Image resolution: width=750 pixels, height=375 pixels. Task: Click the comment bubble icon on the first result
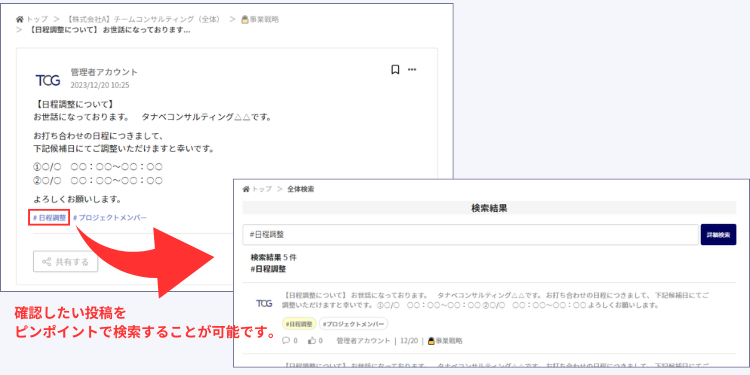pos(286,341)
